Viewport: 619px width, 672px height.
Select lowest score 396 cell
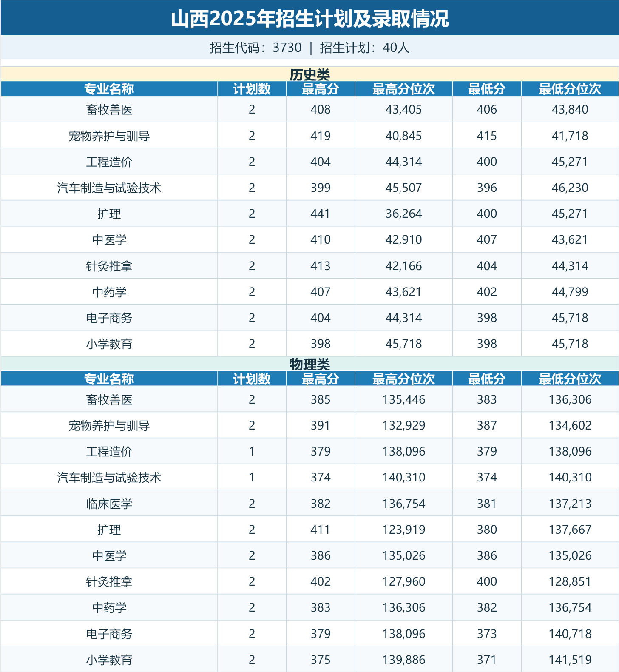point(487,188)
